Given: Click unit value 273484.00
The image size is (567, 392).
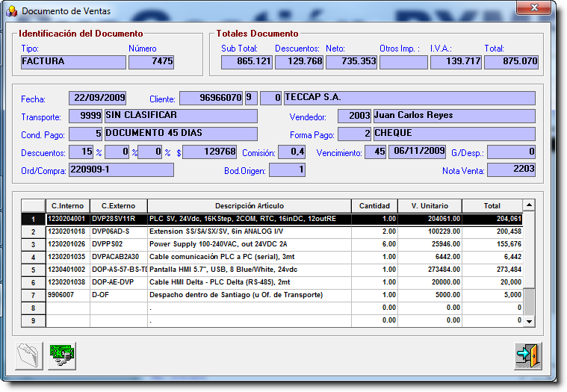Looking at the screenshot, I should click(x=430, y=270).
